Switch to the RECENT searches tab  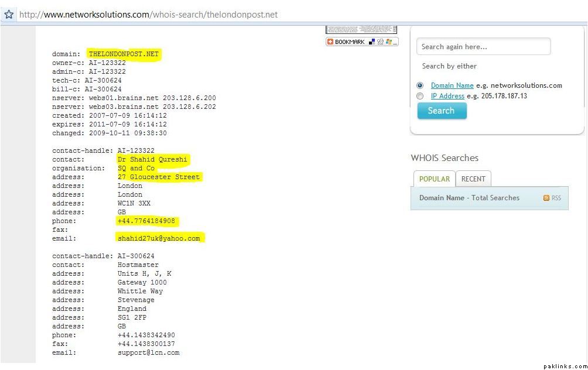pyautogui.click(x=473, y=179)
